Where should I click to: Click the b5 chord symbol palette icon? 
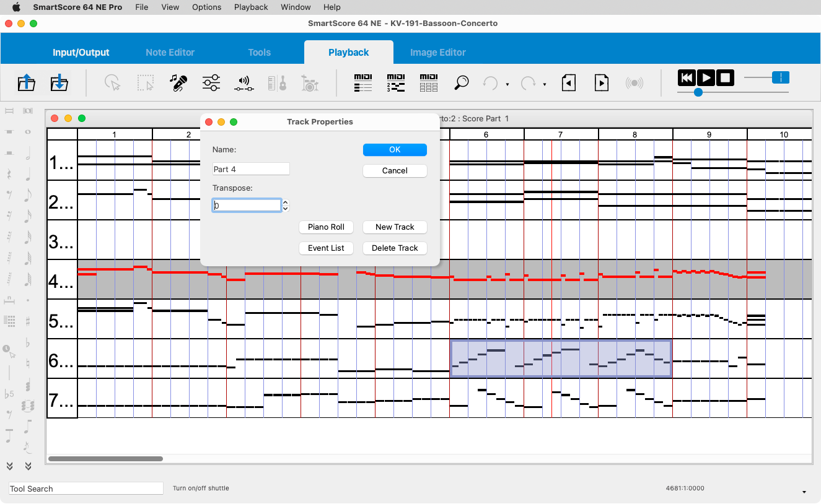click(x=9, y=394)
